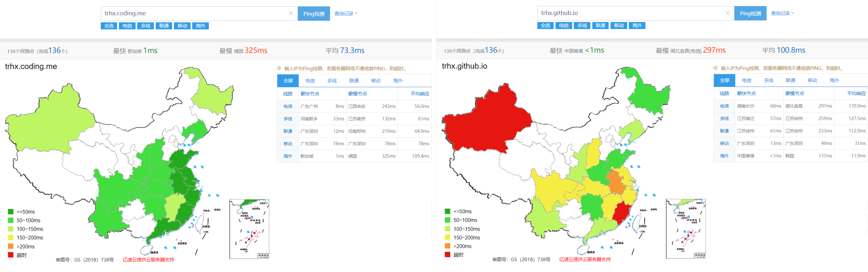
Task: Toggle 联通 filter under trhx.github.io
Action: [x=600, y=26]
